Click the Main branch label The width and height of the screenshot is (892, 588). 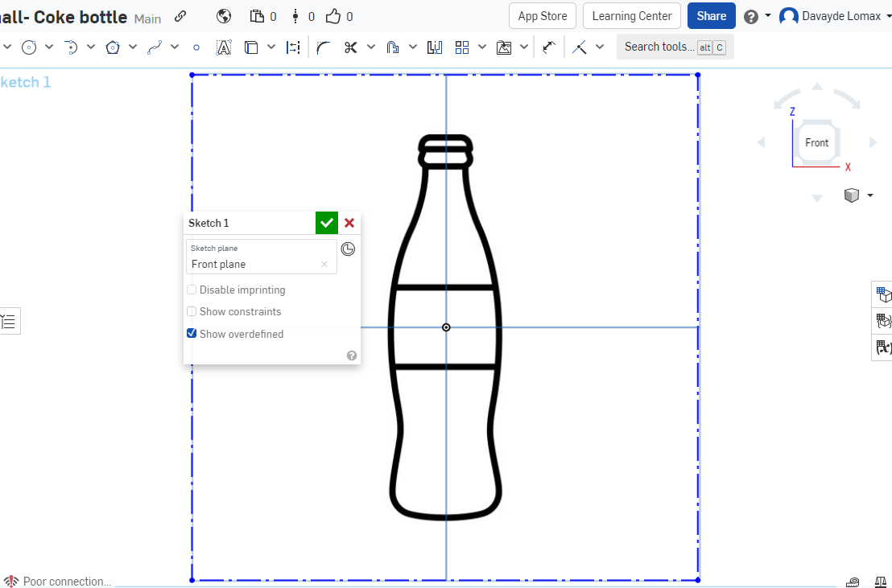click(x=147, y=19)
